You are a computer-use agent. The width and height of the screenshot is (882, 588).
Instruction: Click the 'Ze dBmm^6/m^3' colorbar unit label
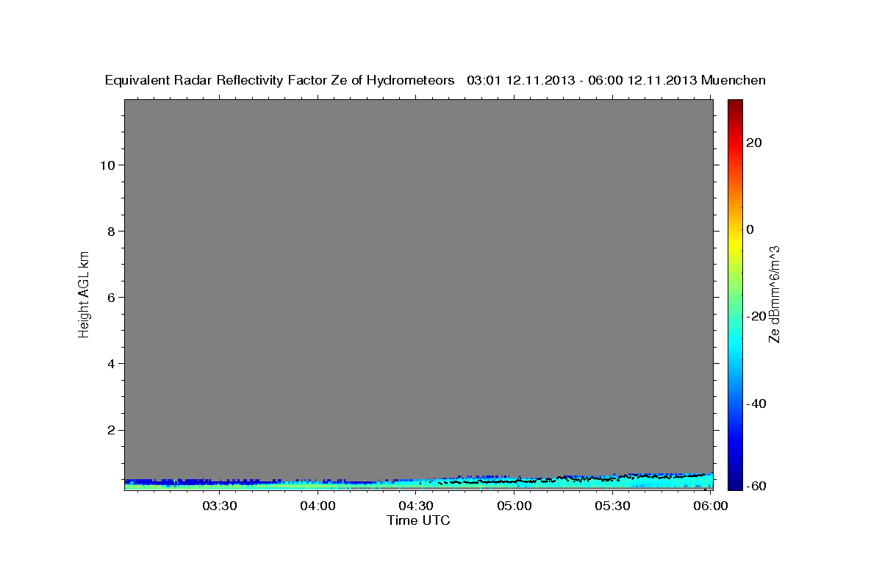(x=774, y=294)
